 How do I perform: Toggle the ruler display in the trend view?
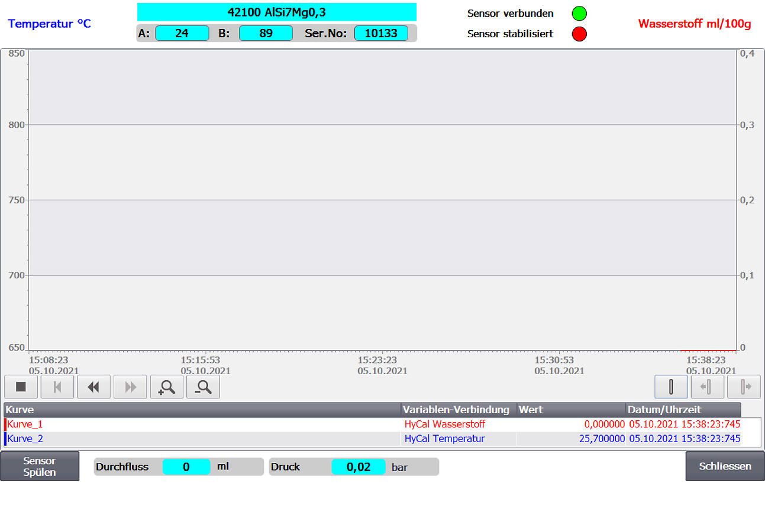[x=671, y=387]
